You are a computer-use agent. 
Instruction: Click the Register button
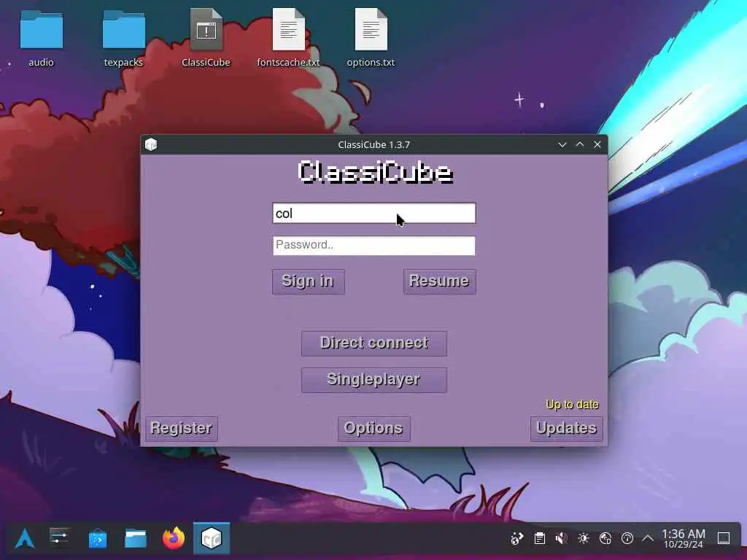[x=182, y=429]
